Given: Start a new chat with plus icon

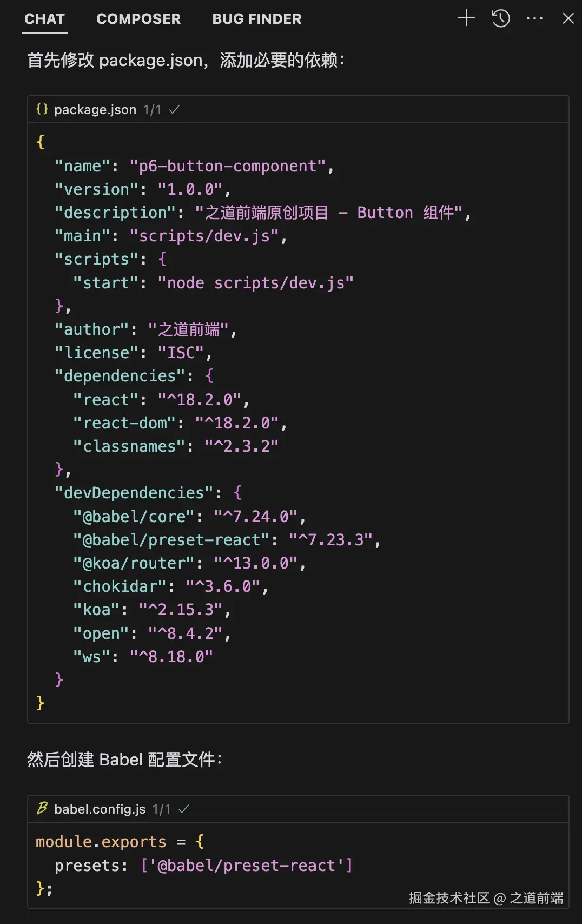Looking at the screenshot, I should pyautogui.click(x=466, y=18).
